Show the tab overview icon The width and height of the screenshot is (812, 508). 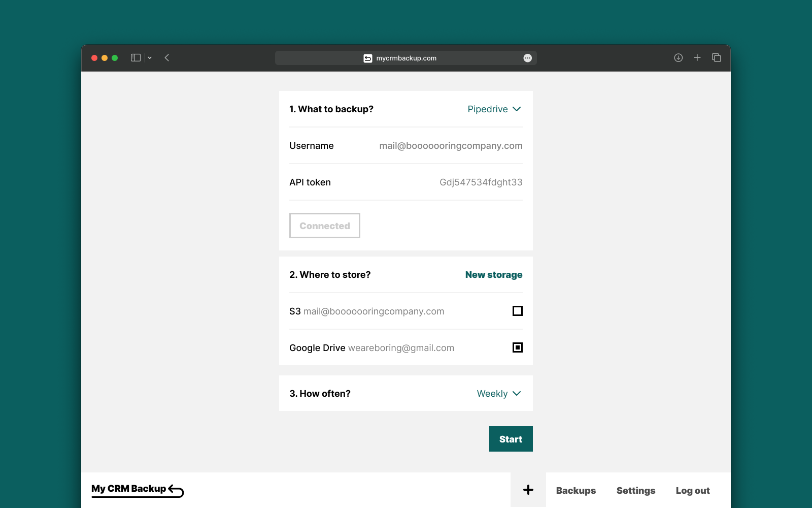717,58
